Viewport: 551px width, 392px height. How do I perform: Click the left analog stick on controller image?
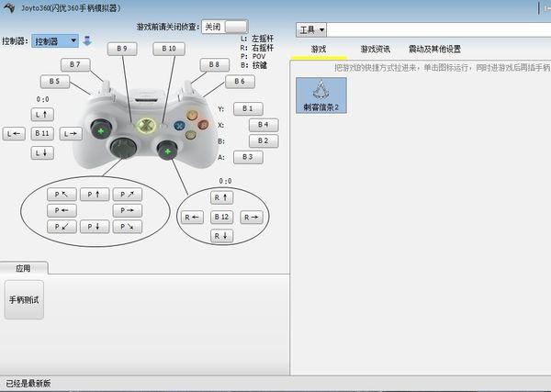101,129
